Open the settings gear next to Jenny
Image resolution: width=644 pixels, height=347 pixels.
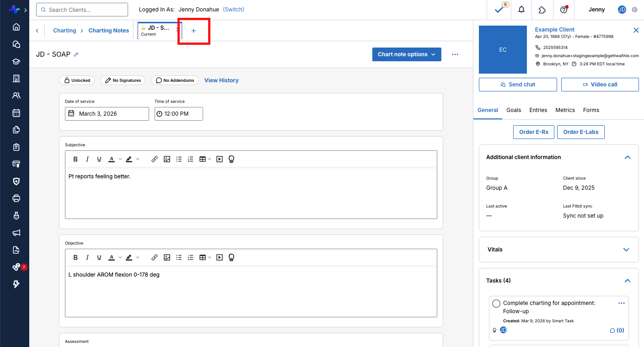pyautogui.click(x=634, y=10)
